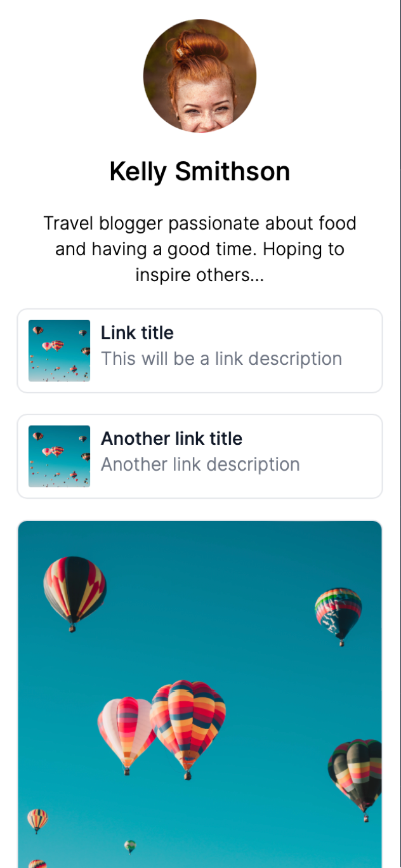This screenshot has height=868, width=401.
Task: Open the "Link title" heading link
Action: point(137,333)
